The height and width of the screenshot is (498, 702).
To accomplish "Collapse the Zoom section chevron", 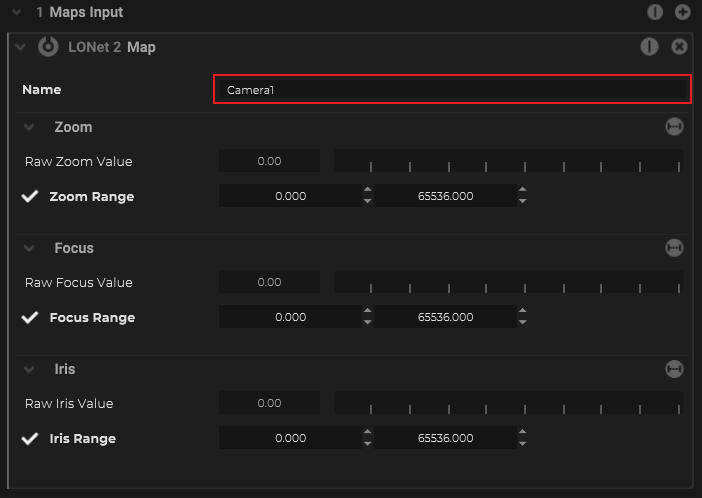I will coord(31,128).
